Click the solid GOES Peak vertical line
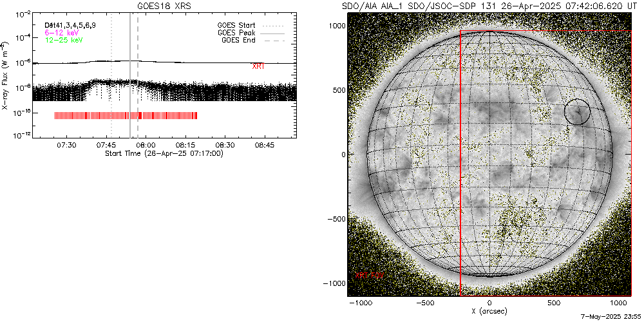Image resolution: width=644 pixels, height=322 pixels. (130, 76)
